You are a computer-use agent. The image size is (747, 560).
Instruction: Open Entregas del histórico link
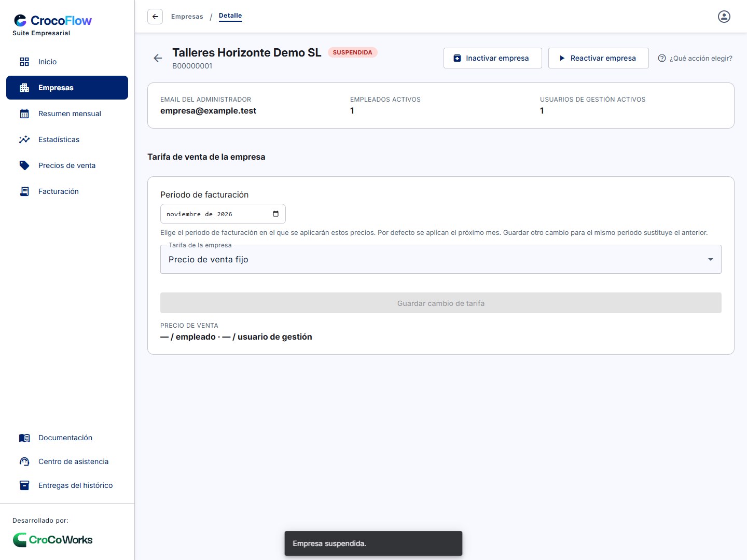(x=67, y=485)
